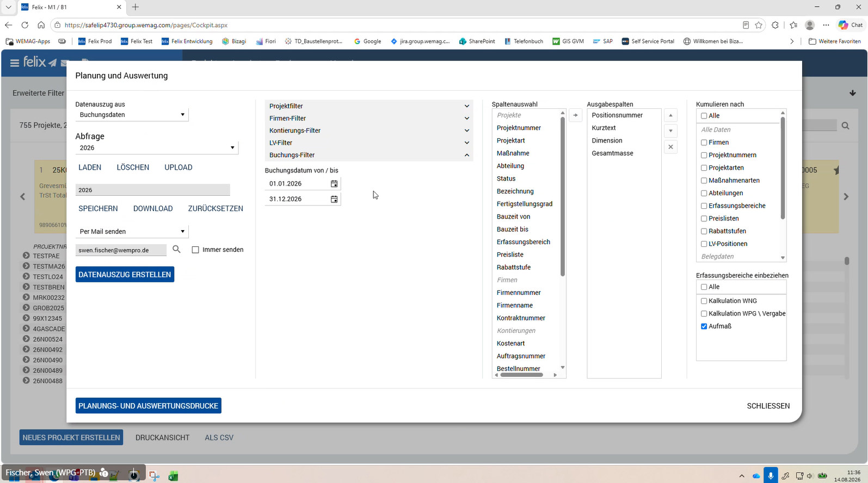Viewport: 868px width, 483px height.
Task: Remove output column with X button
Action: click(670, 147)
